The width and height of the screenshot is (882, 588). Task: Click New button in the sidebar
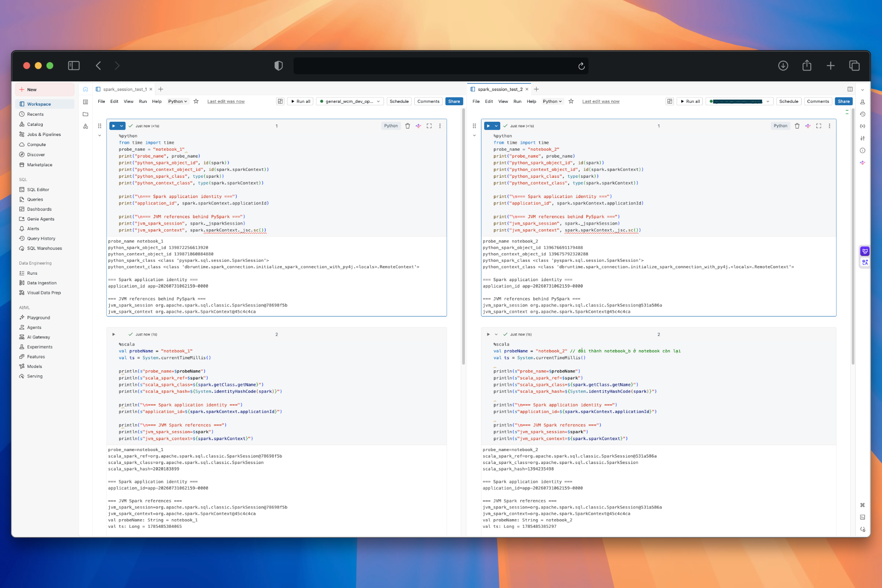point(45,90)
